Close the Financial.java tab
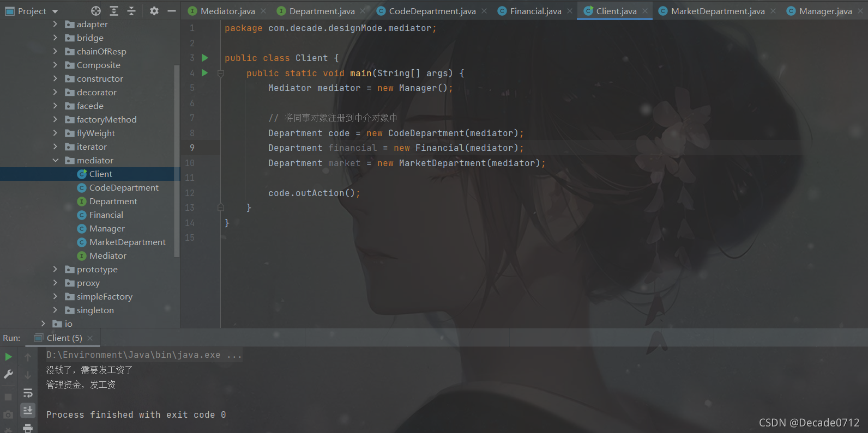The height and width of the screenshot is (433, 868). coord(570,11)
